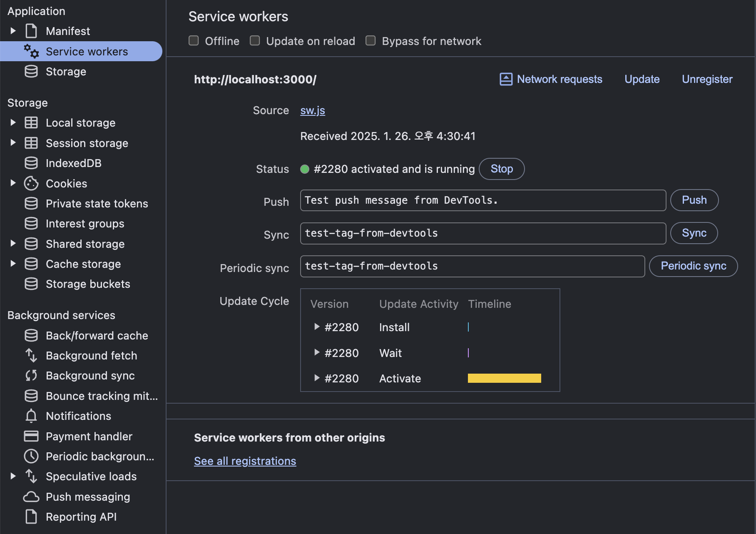Open the Manifest section
The height and width of the screenshot is (534, 756).
(x=68, y=31)
